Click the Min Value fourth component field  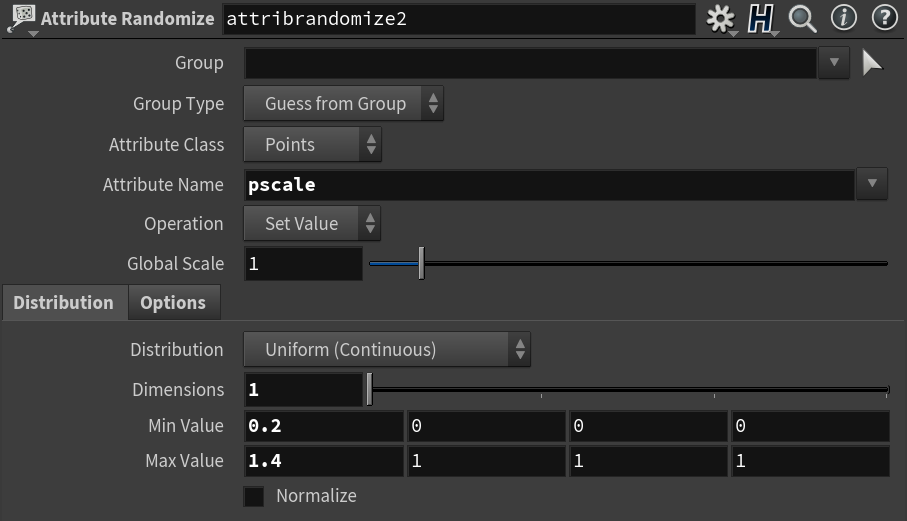[810, 426]
